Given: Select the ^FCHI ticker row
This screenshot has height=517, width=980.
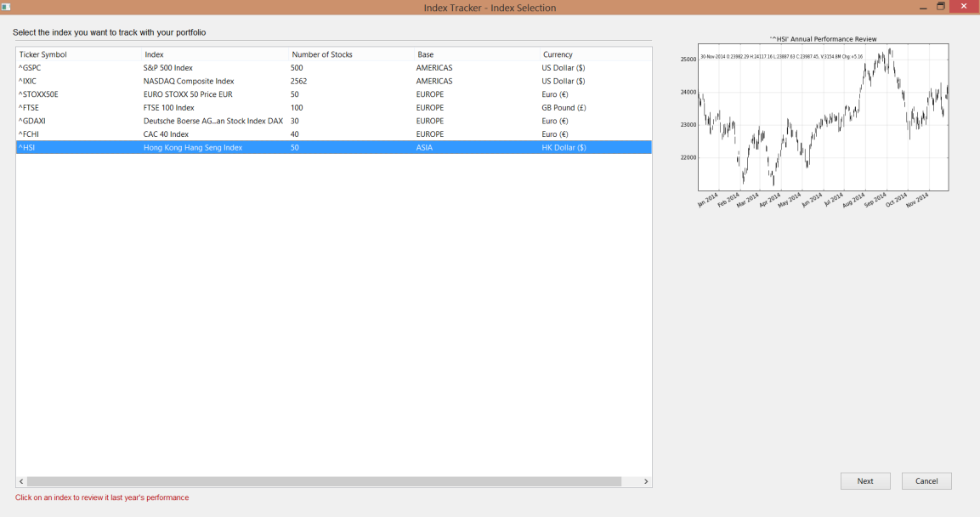Looking at the screenshot, I should [334, 134].
